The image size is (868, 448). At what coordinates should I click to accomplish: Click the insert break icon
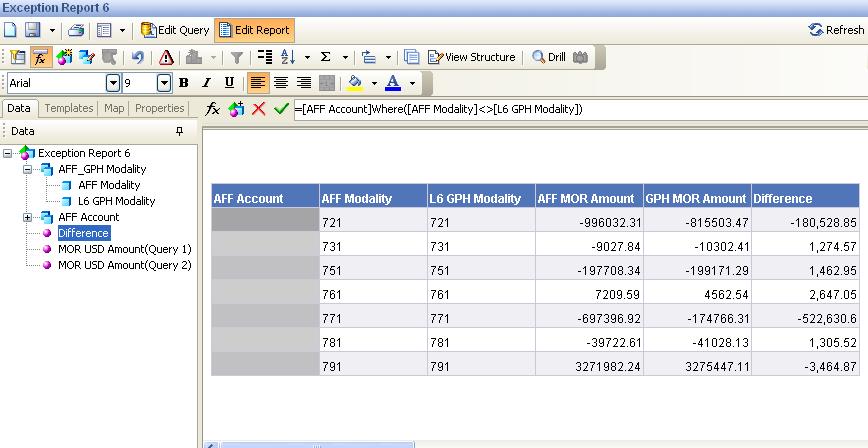tap(265, 57)
